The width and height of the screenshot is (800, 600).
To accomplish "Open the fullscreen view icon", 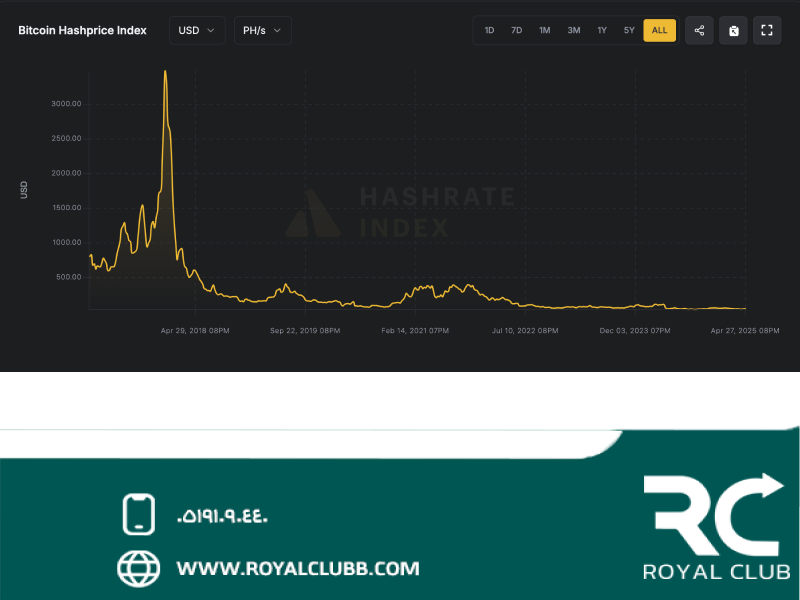I will 767,31.
